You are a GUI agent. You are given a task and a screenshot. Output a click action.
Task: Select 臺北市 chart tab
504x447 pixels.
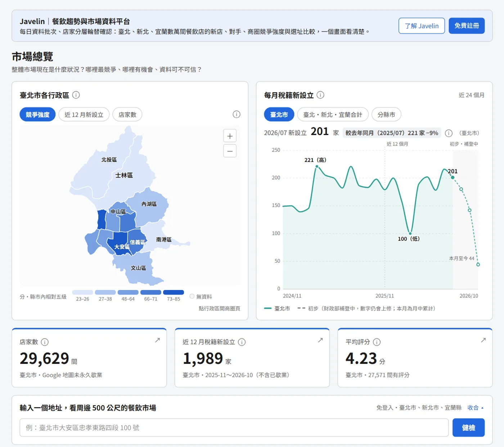(x=279, y=114)
